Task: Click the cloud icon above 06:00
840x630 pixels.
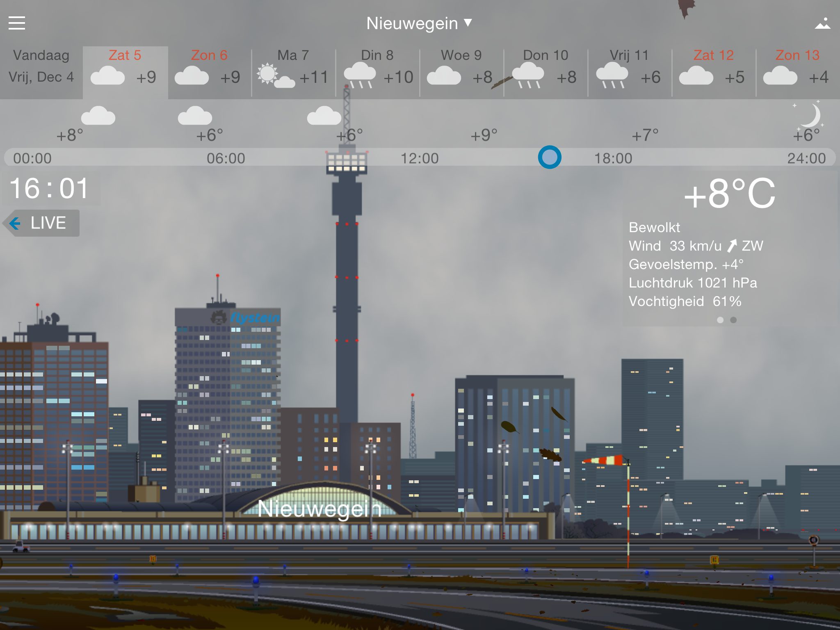Action: [x=195, y=116]
